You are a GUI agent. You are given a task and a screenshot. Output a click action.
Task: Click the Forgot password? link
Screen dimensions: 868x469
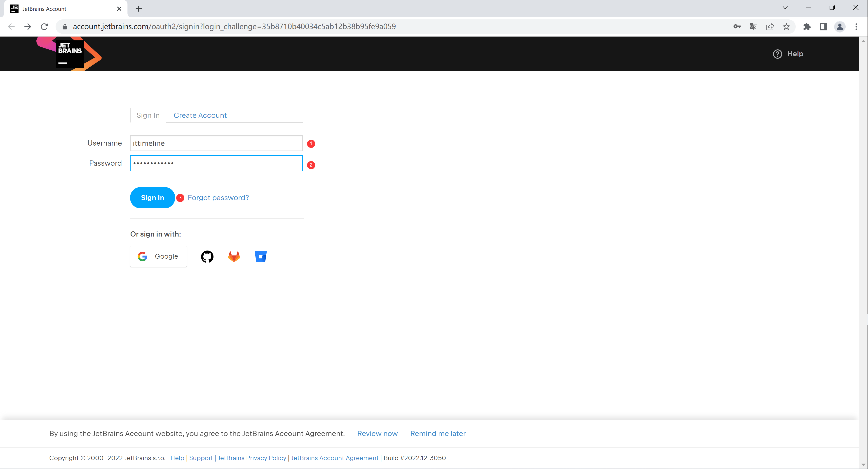point(218,197)
